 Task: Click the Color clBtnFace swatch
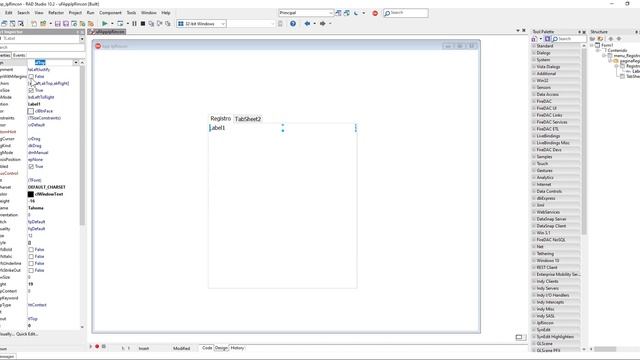click(x=31, y=111)
